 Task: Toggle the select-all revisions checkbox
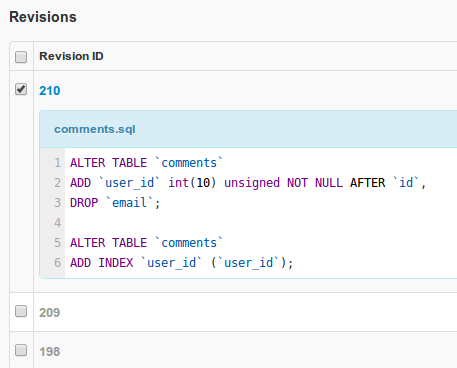(x=21, y=57)
